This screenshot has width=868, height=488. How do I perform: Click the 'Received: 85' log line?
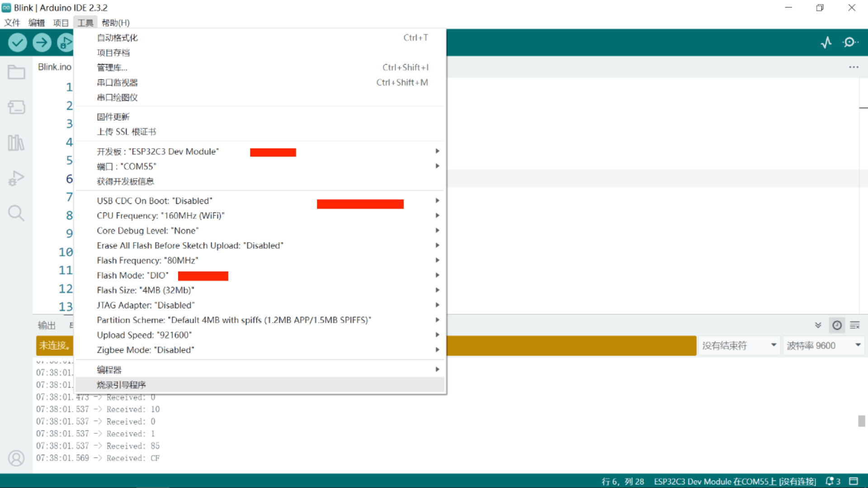coord(98,446)
